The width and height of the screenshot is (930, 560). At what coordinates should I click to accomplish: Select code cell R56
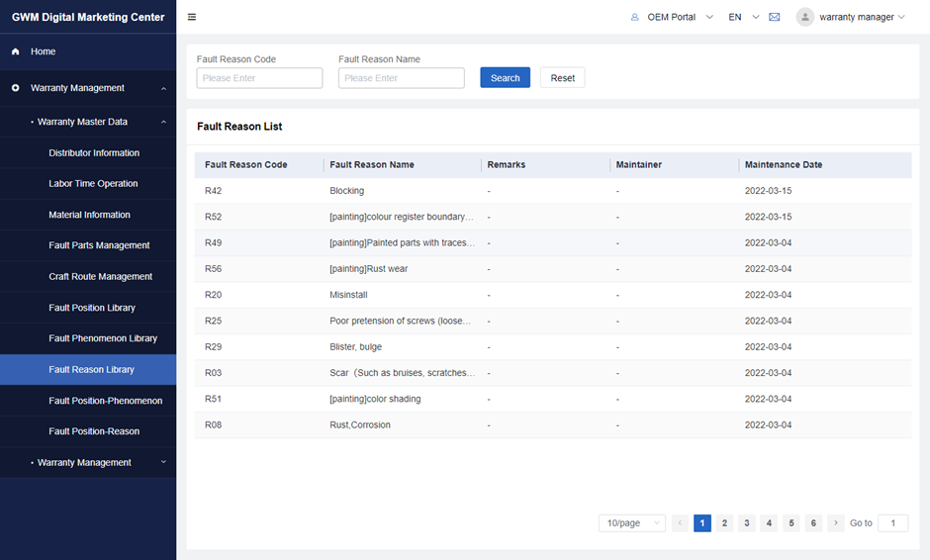pos(213,269)
